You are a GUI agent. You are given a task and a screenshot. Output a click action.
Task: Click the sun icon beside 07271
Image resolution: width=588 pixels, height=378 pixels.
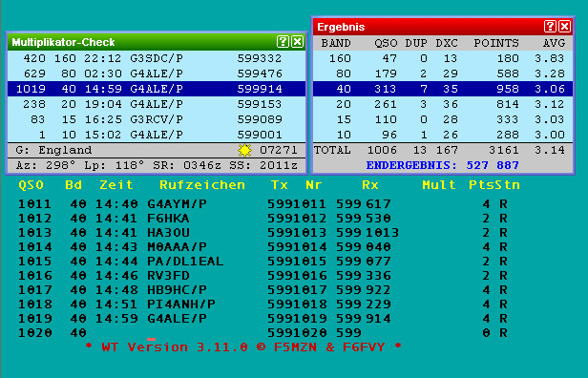245,151
